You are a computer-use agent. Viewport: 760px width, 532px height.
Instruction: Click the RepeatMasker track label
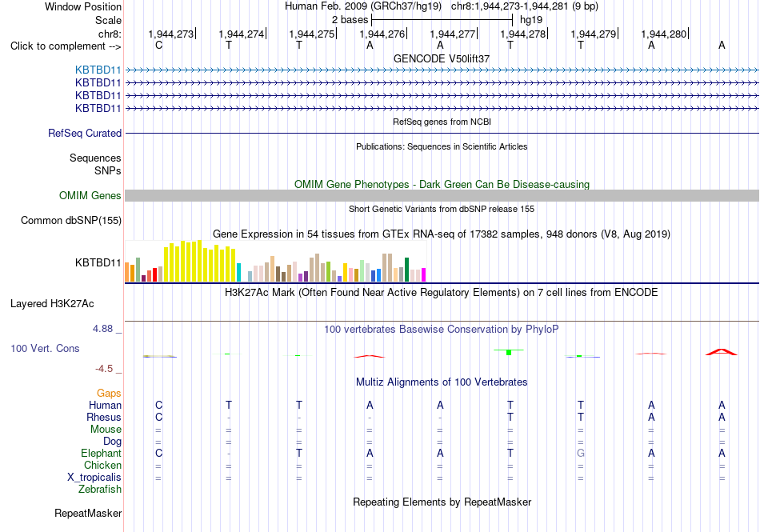pyautogui.click(x=88, y=513)
